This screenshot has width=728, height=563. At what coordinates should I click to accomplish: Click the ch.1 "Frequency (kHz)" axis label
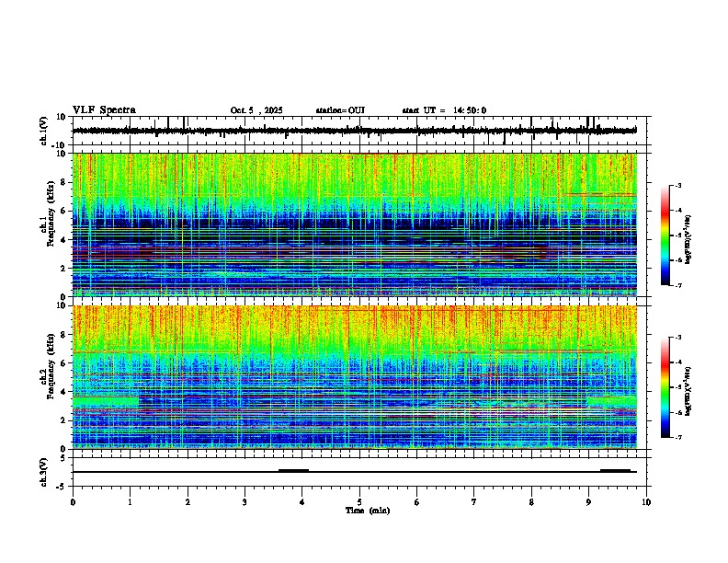[51, 214]
